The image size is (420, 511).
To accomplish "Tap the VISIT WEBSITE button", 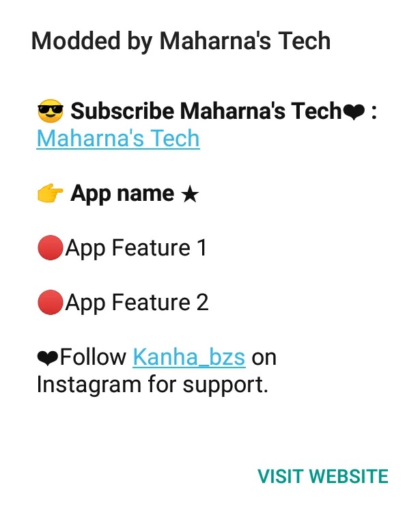I will pos(323,476).
